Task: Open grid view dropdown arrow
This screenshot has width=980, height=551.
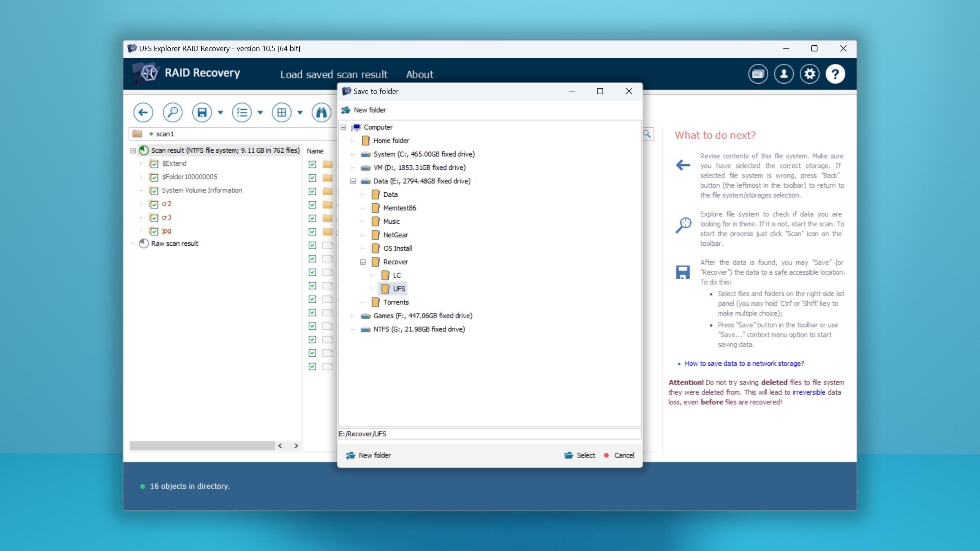Action: coord(300,113)
